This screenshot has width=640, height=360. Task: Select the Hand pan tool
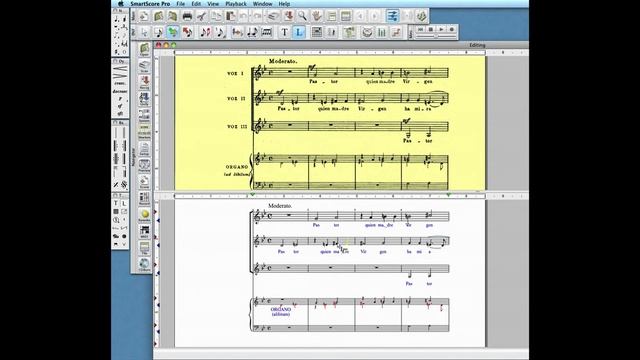coord(316,16)
